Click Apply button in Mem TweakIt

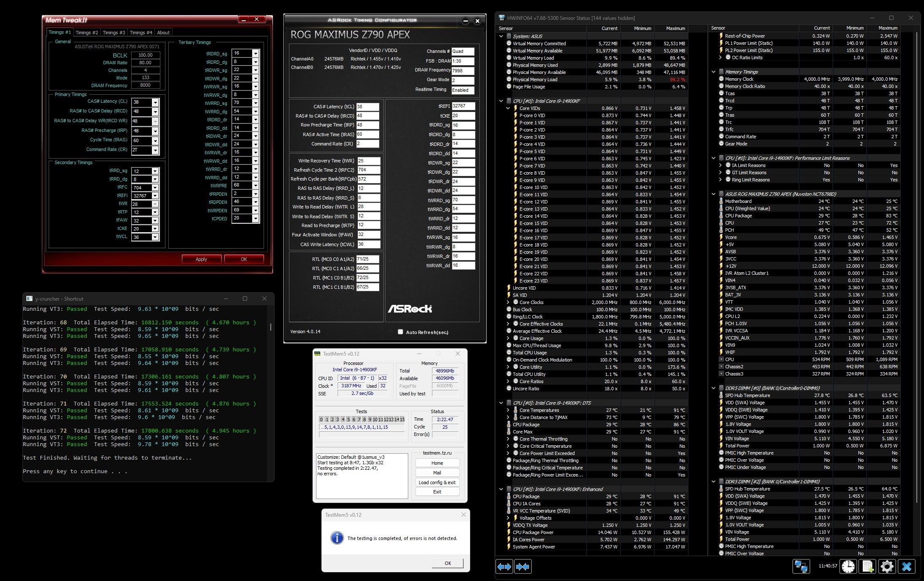click(201, 259)
